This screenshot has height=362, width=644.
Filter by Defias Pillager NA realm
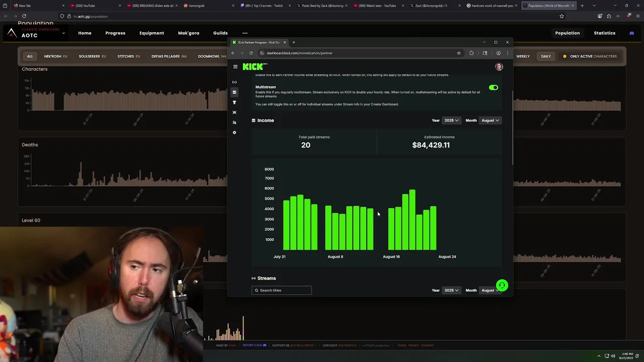169,56
